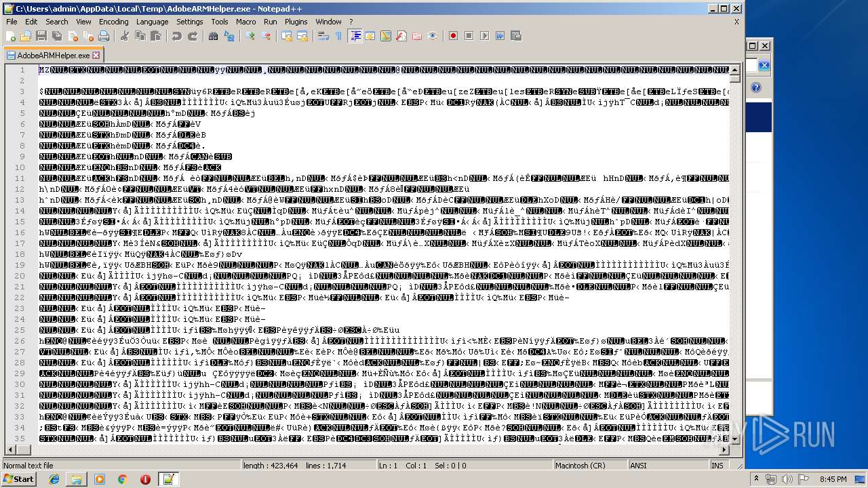This screenshot has height=488, width=868.
Task: Open the Tools menu
Action: point(220,22)
